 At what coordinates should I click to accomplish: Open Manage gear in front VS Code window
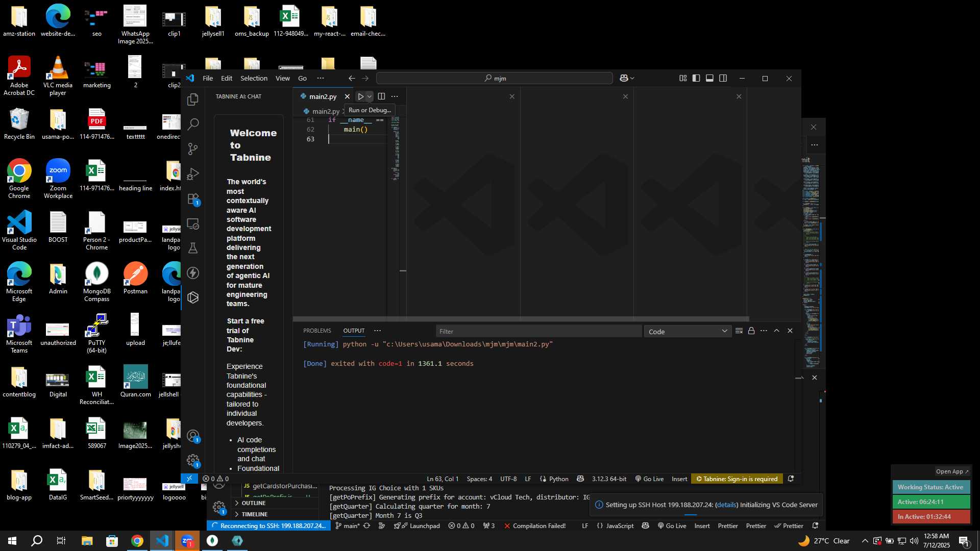(x=193, y=461)
